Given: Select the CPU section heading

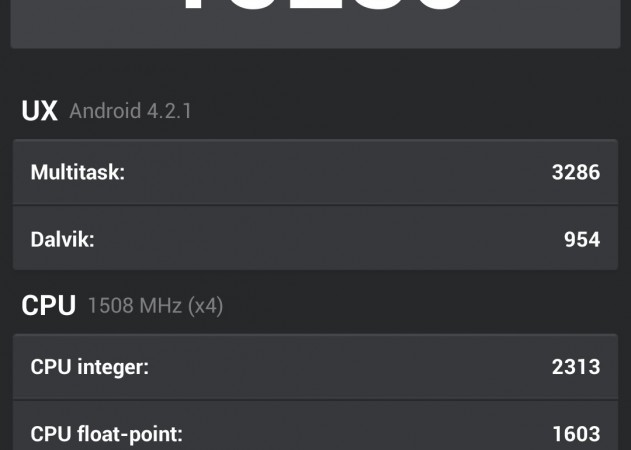Looking at the screenshot, I should click(x=48, y=306).
